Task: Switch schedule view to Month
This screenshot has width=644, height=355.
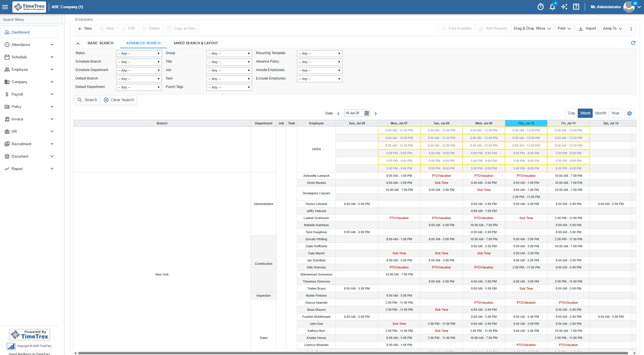Action: point(601,113)
